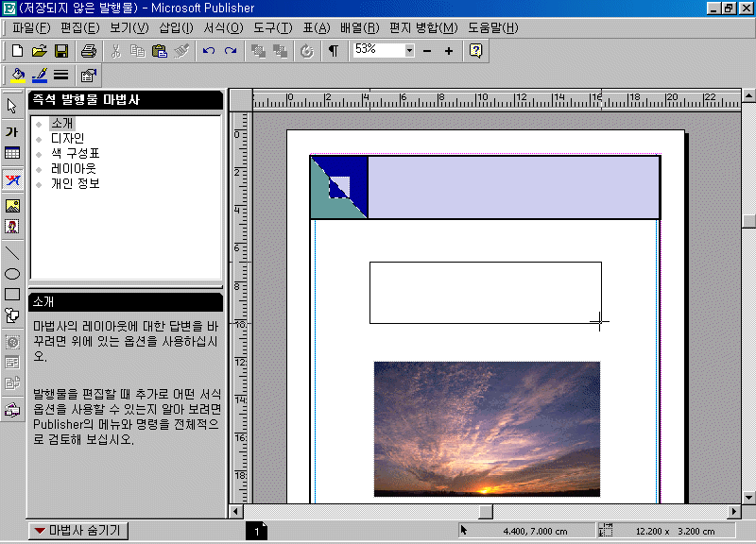Open the 배열(R) menu
The height and width of the screenshot is (544, 756).
(x=359, y=28)
